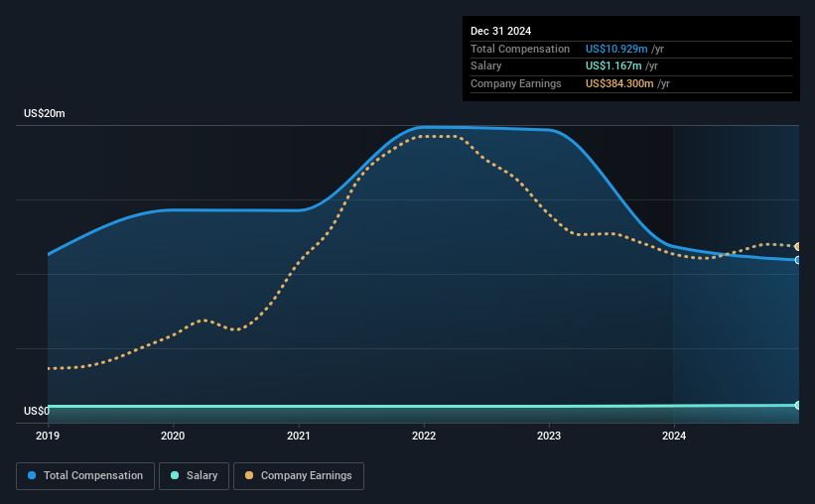This screenshot has width=815, height=504.
Task: Click the Total Compensation tooltip row label
Action: tap(520, 49)
